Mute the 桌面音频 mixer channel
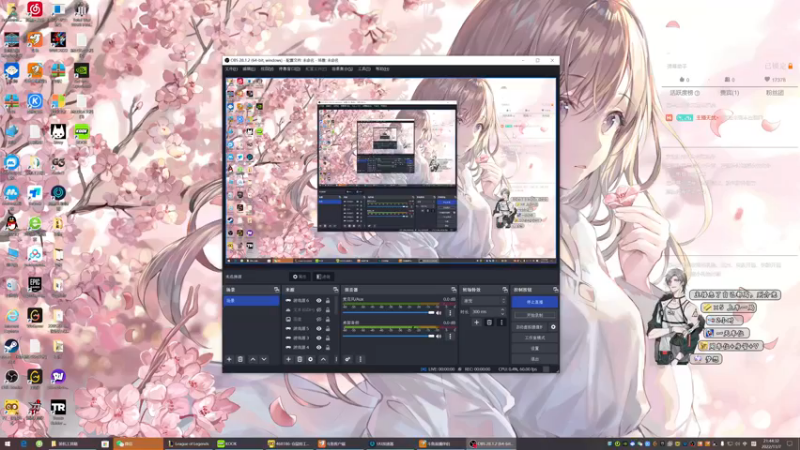Image resolution: width=800 pixels, height=450 pixels. click(x=439, y=336)
